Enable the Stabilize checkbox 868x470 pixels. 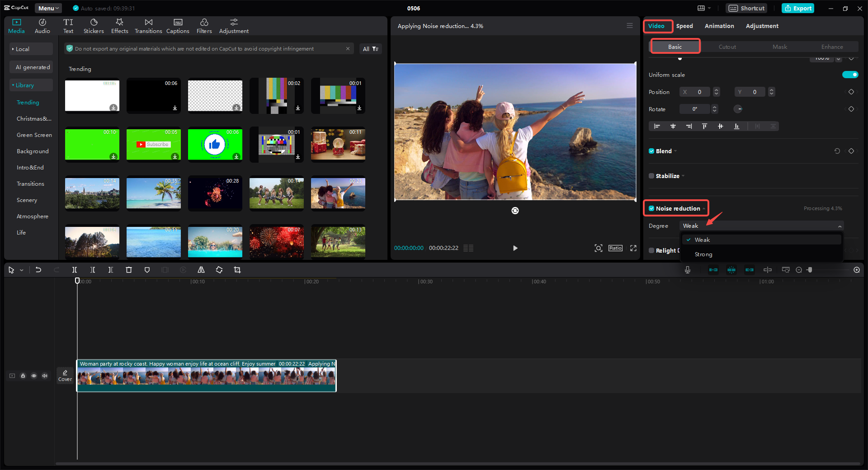point(651,176)
